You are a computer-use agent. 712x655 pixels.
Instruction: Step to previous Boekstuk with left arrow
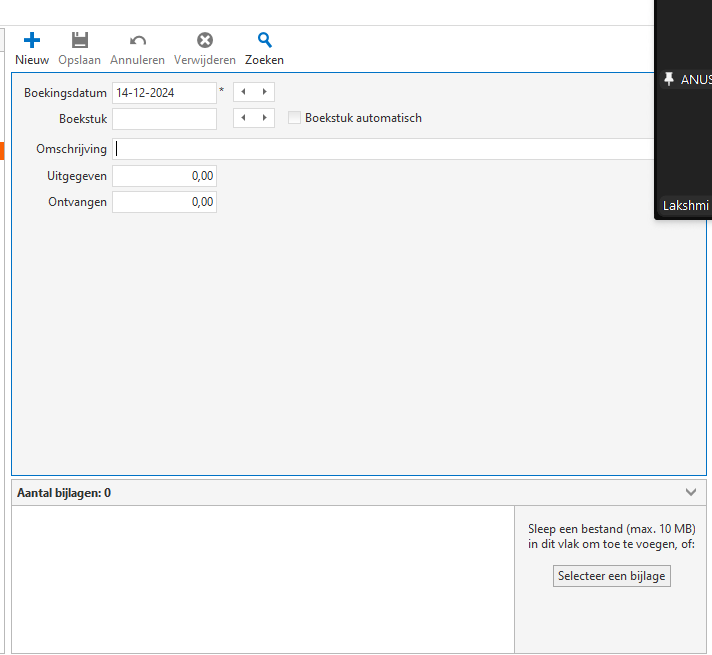pyautogui.click(x=243, y=118)
